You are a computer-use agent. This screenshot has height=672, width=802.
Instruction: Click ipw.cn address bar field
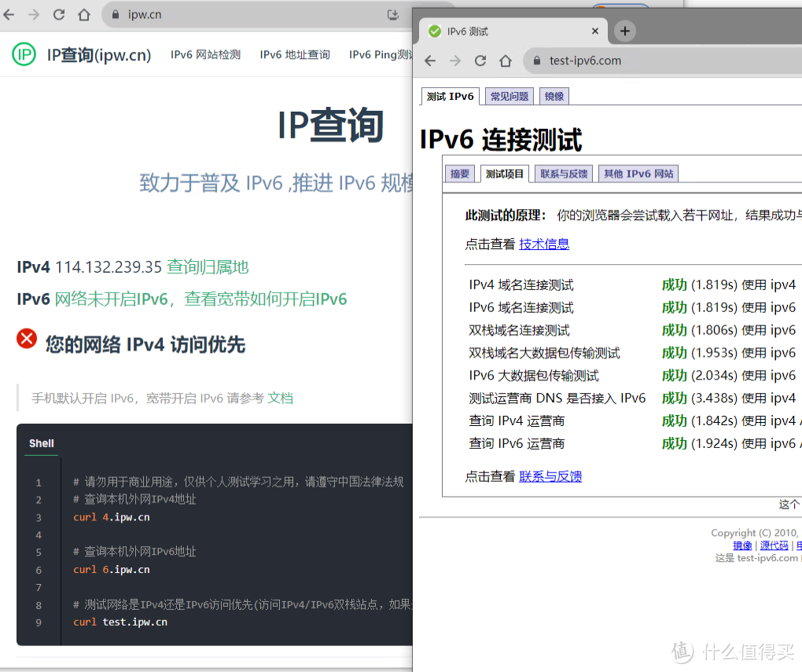[x=259, y=15]
